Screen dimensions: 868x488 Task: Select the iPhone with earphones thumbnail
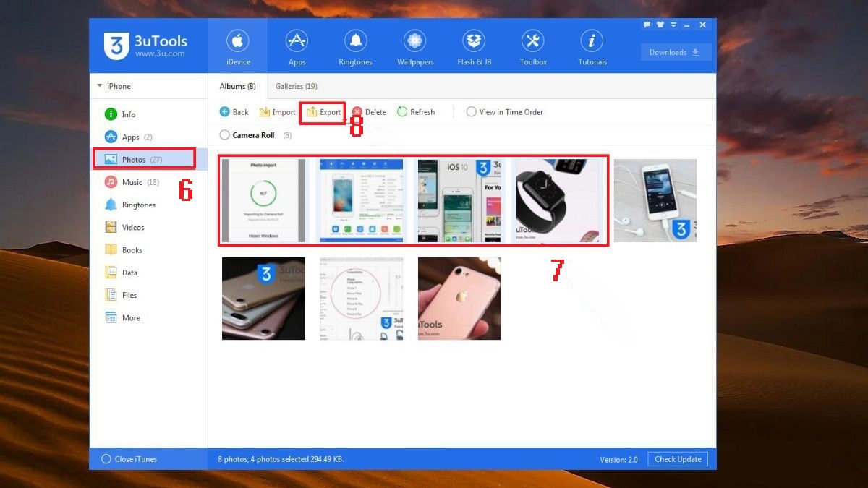coord(655,200)
